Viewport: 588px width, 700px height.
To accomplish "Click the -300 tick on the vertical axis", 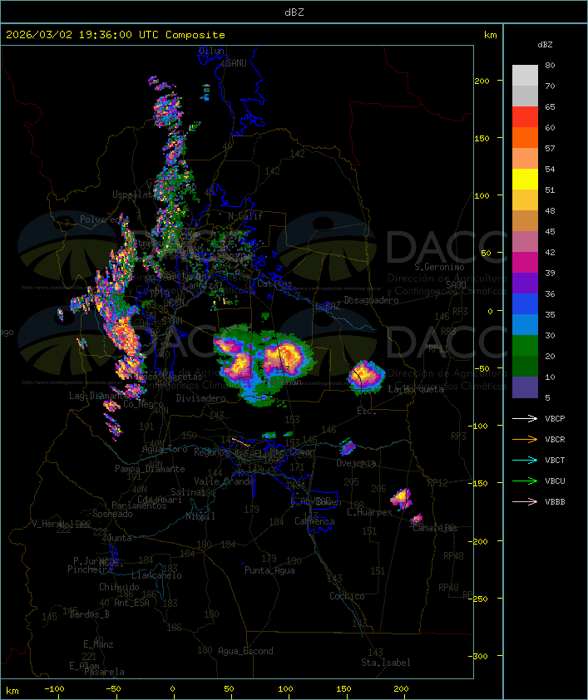I will coord(477,656).
